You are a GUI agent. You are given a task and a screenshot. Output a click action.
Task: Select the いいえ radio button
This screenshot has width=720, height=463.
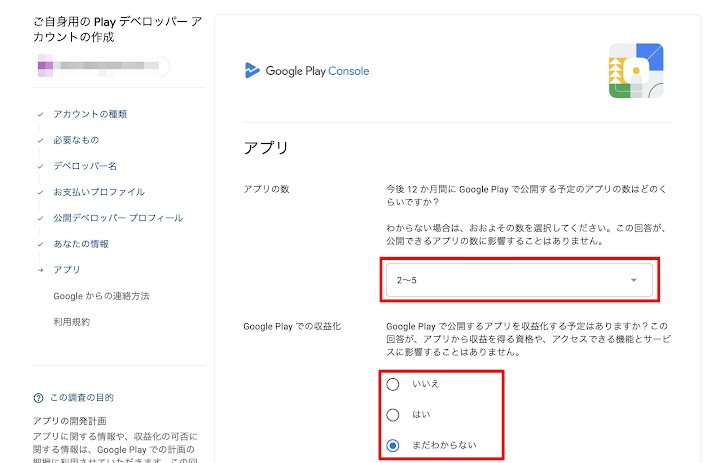(x=393, y=384)
